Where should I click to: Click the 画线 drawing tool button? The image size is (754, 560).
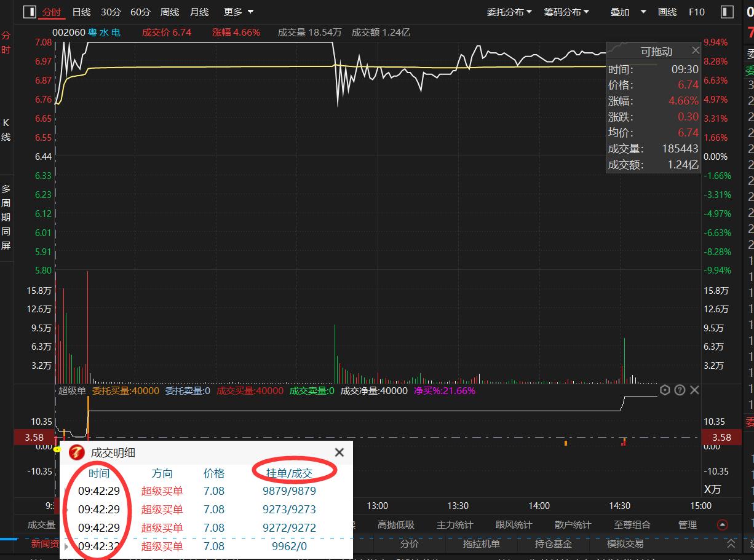pos(667,12)
